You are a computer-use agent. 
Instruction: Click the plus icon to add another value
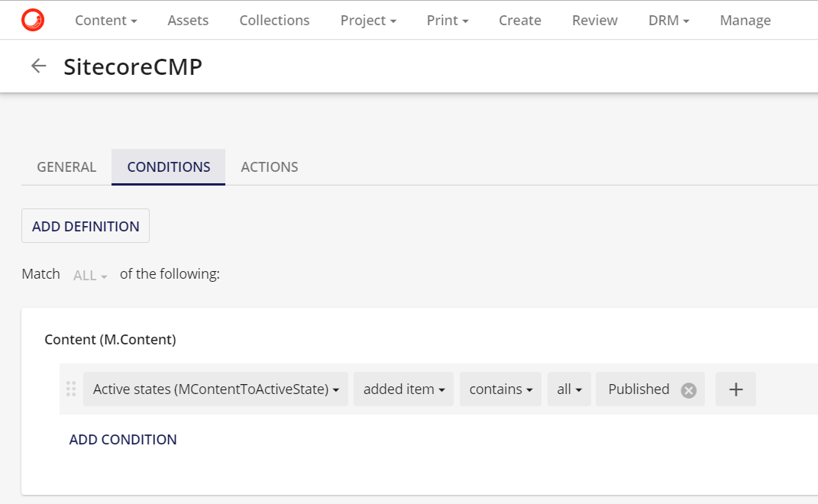point(735,389)
